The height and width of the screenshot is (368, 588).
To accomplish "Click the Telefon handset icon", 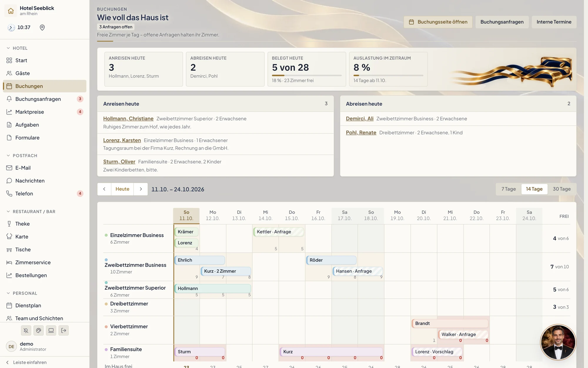I will click(9, 194).
